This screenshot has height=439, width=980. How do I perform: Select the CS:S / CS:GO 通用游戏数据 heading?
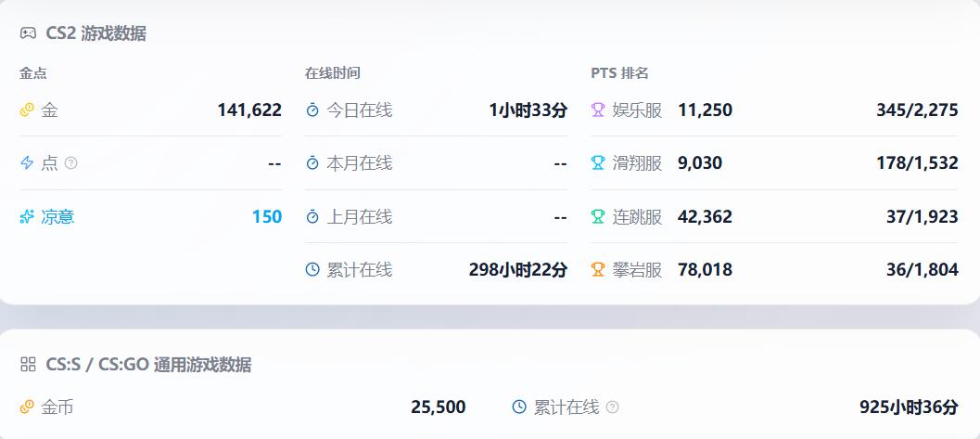click(x=148, y=365)
